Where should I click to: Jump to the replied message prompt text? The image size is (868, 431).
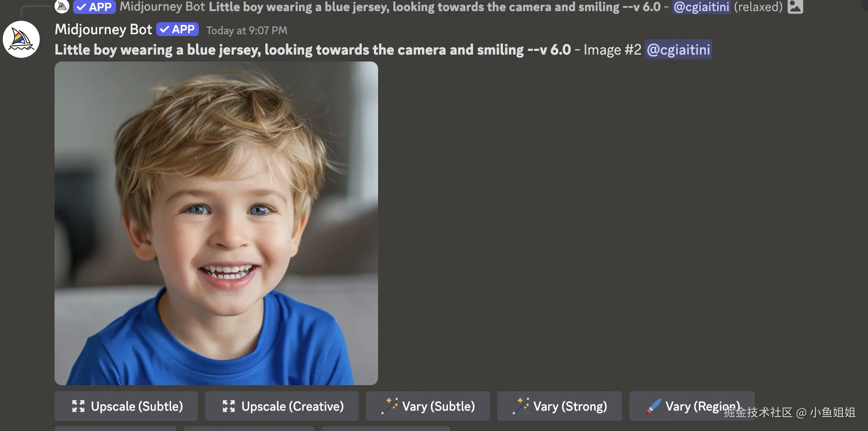[x=434, y=7]
